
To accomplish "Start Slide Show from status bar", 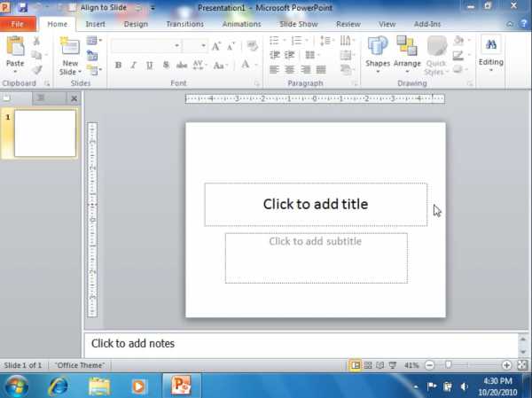I will pyautogui.click(x=393, y=365).
